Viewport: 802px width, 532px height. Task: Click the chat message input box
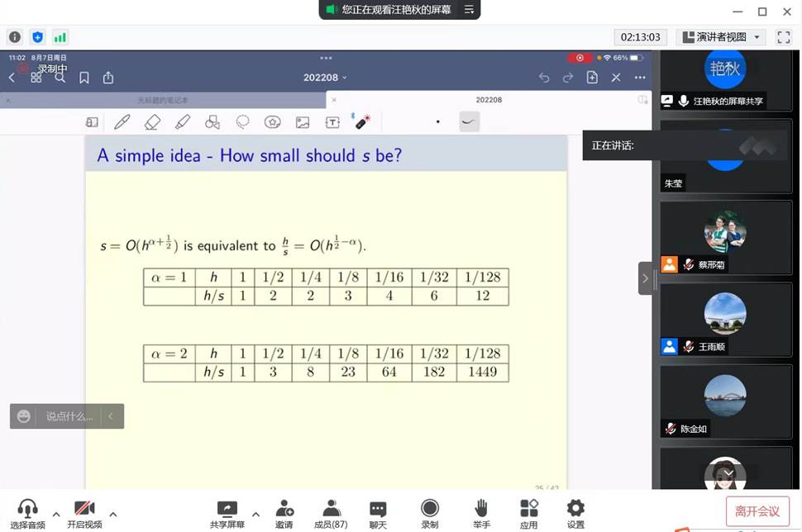(69, 416)
